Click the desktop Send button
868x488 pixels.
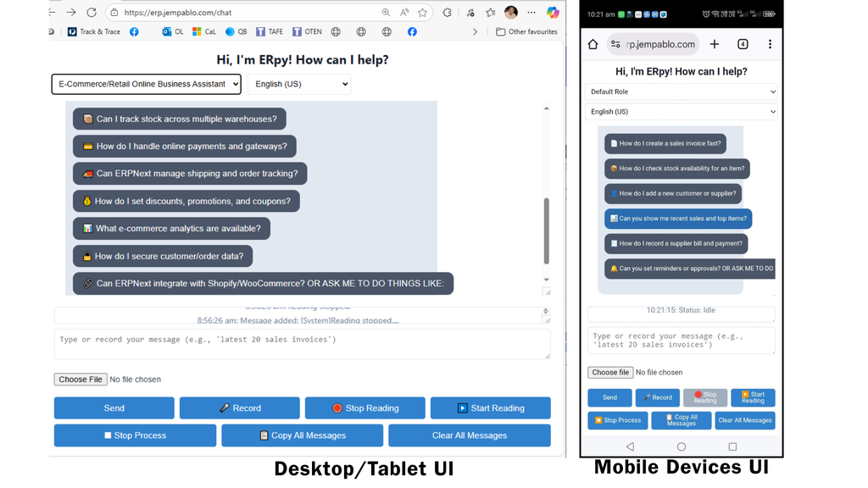pos(114,408)
